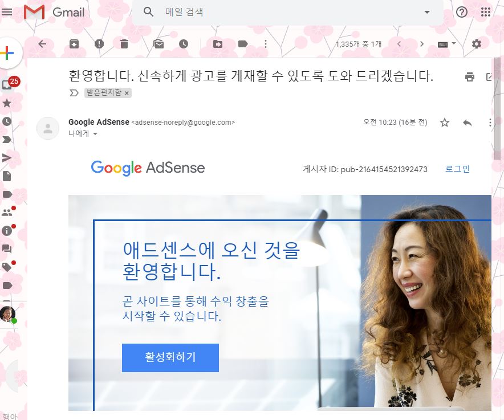Open sent mail in sidebar
Viewport: 504px width, 420px height.
point(7,158)
